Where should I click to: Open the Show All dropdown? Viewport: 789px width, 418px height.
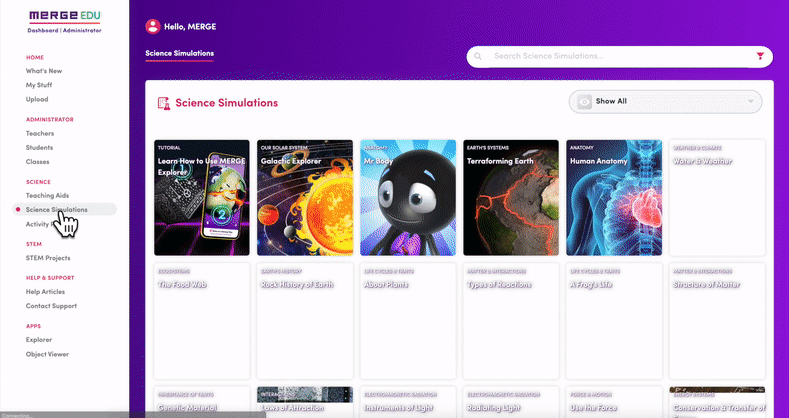coord(665,102)
